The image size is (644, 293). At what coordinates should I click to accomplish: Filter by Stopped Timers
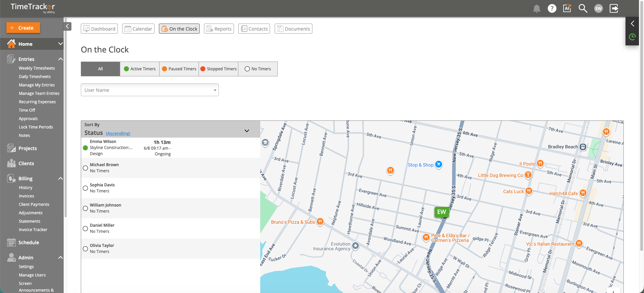(218, 69)
